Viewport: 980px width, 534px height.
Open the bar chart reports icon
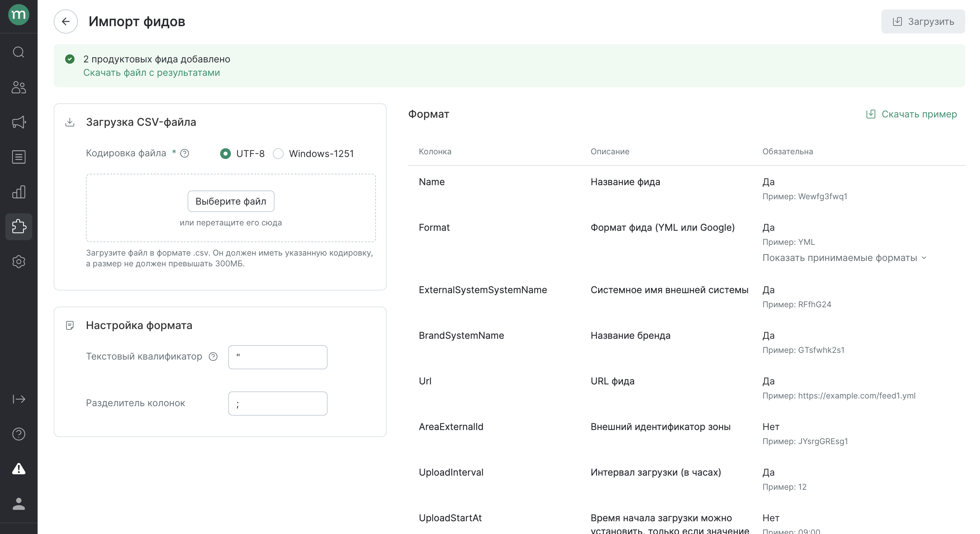[x=19, y=192]
